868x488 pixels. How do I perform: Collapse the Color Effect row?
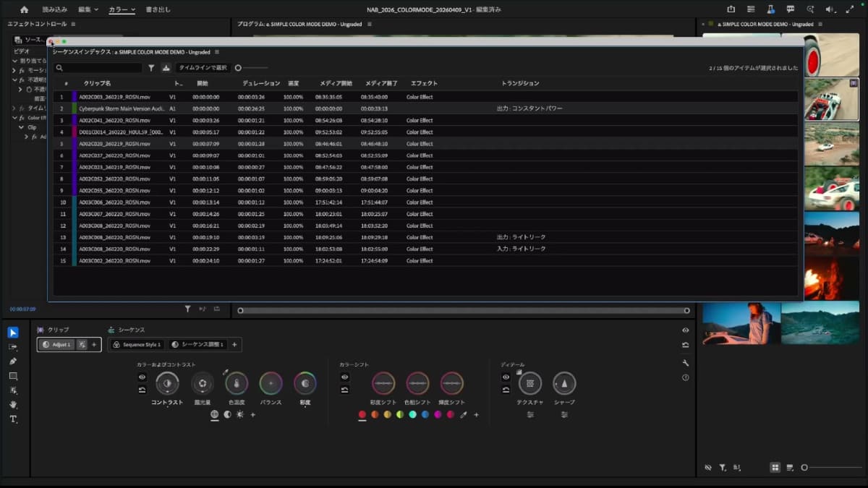(x=14, y=117)
